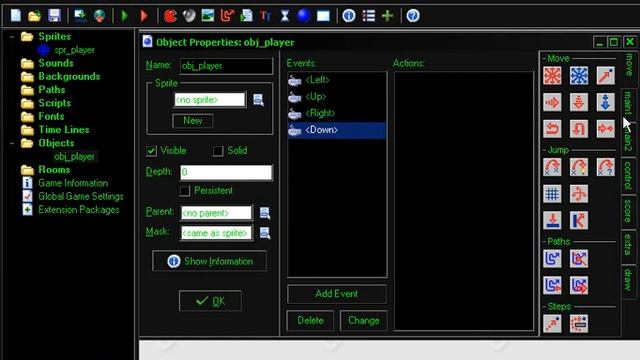The width and height of the screenshot is (640, 360).
Task: Run the game with green play icon
Action: click(x=124, y=16)
